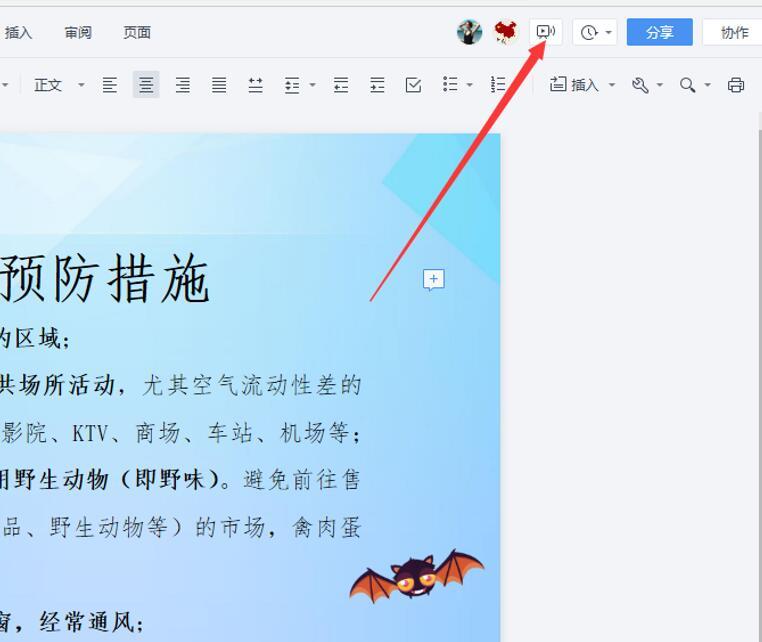
Task: Open the 页面 menu tab
Action: coord(137,32)
